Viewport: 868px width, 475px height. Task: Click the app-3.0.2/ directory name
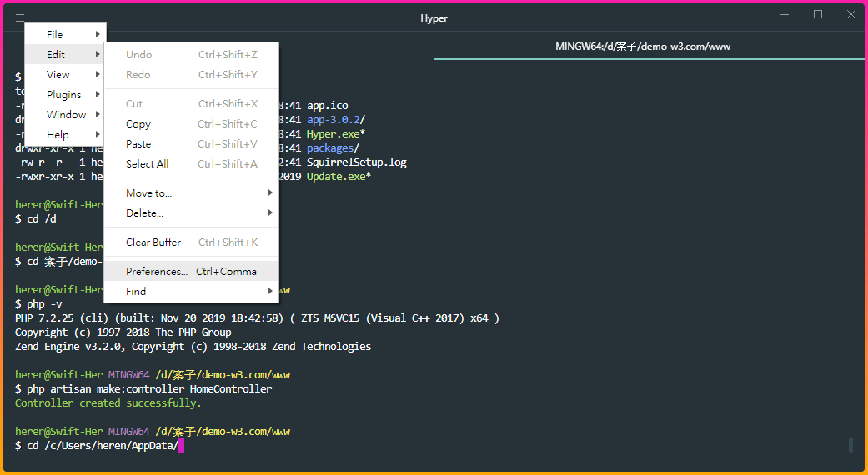tap(336, 120)
